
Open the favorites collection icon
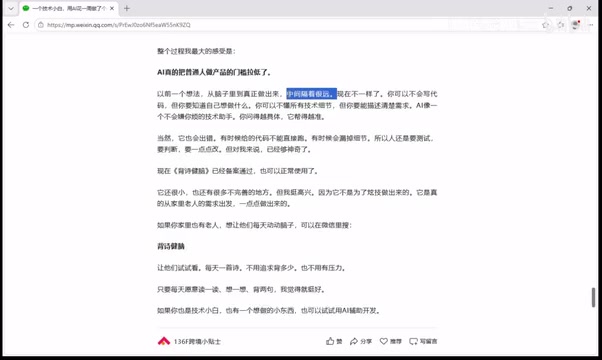(x=561, y=25)
